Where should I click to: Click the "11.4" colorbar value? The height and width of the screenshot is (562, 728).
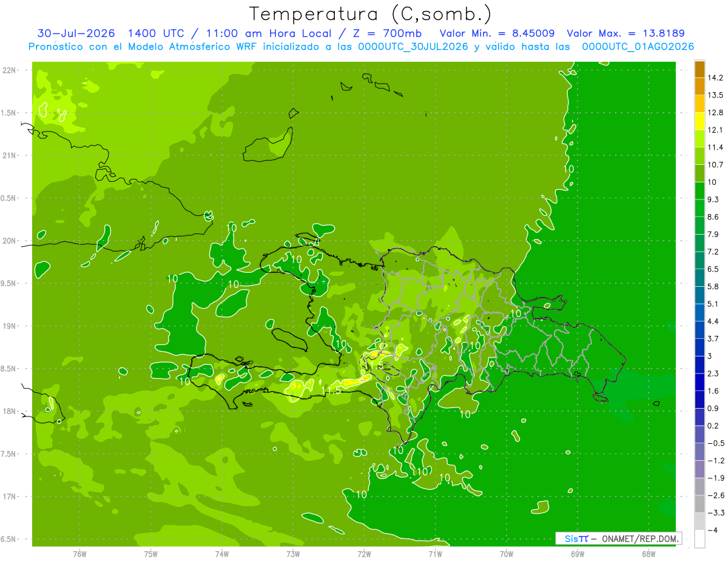(716, 147)
